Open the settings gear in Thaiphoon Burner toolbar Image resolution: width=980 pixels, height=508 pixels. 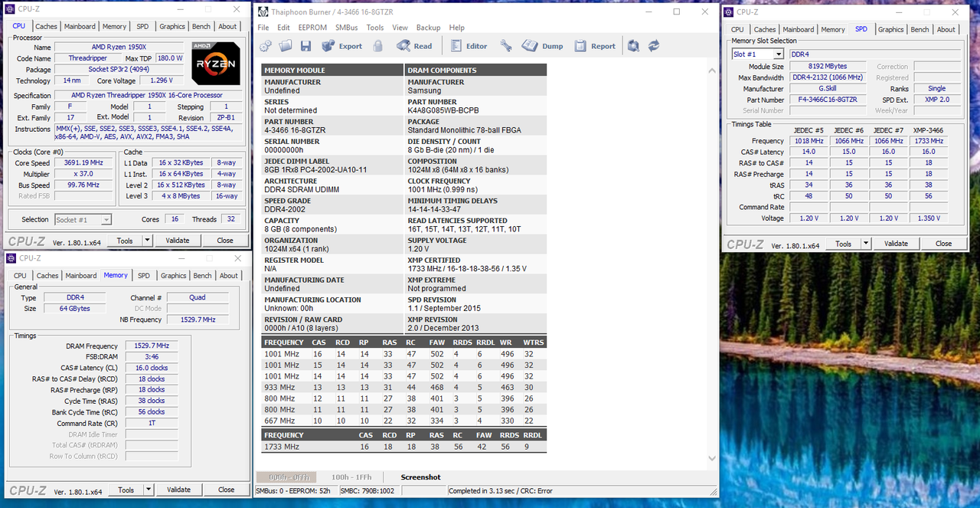coord(264,46)
